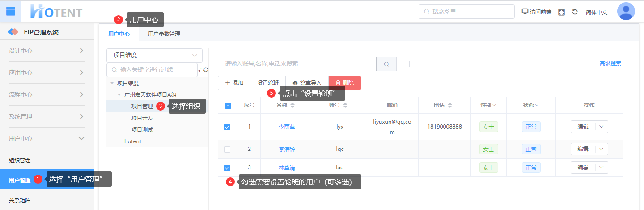Refresh the organization tree with reload icon

tap(206, 69)
